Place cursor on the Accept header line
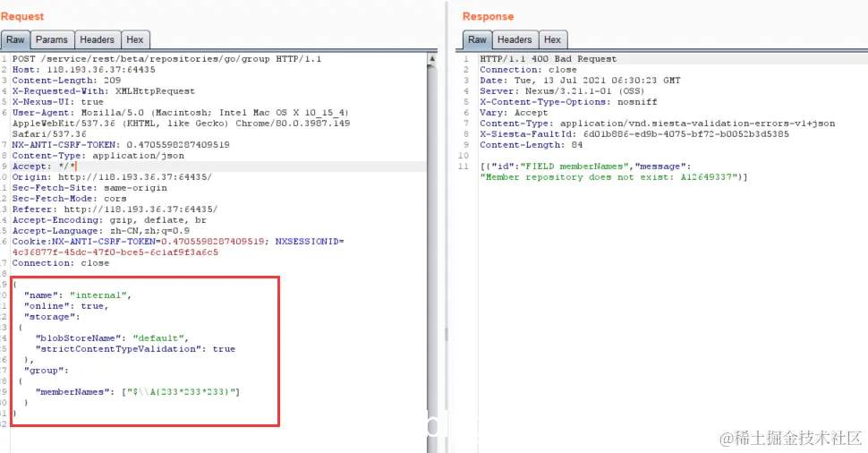The width and height of the screenshot is (868, 453). tap(44, 167)
